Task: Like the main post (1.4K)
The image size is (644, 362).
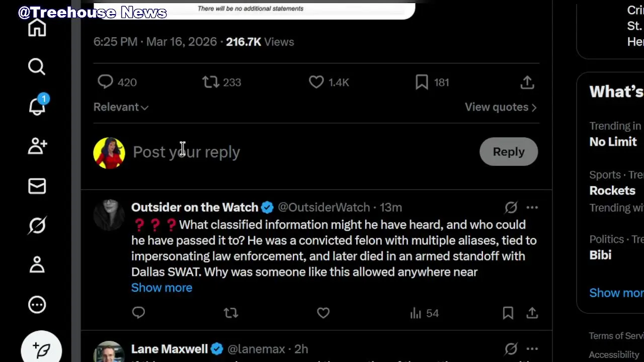Action: click(x=316, y=82)
